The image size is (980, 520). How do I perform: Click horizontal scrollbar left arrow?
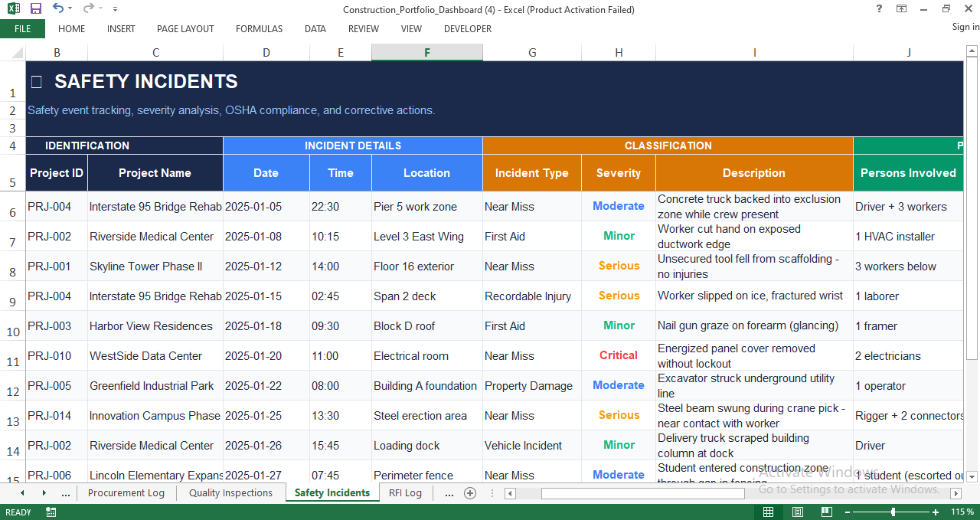511,493
